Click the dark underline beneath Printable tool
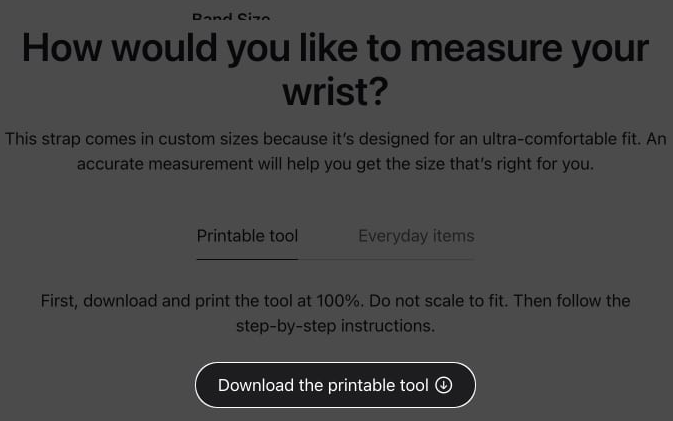Viewport: 673px width, 421px height. (247, 259)
